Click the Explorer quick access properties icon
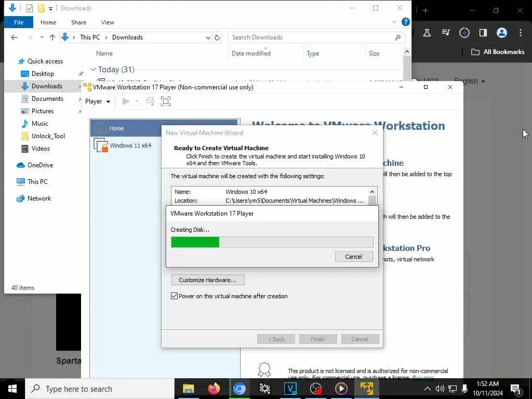 click(x=30, y=8)
